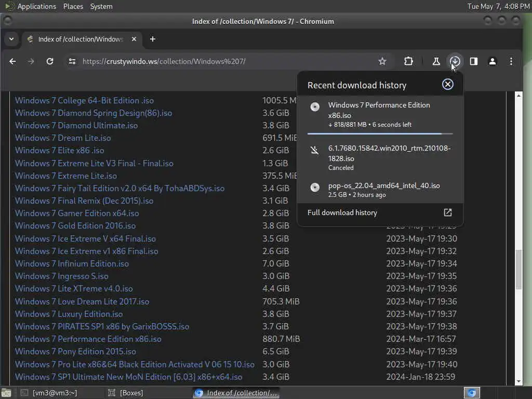Click the clock Tue May 7 4:08 PM

tap(498, 6)
